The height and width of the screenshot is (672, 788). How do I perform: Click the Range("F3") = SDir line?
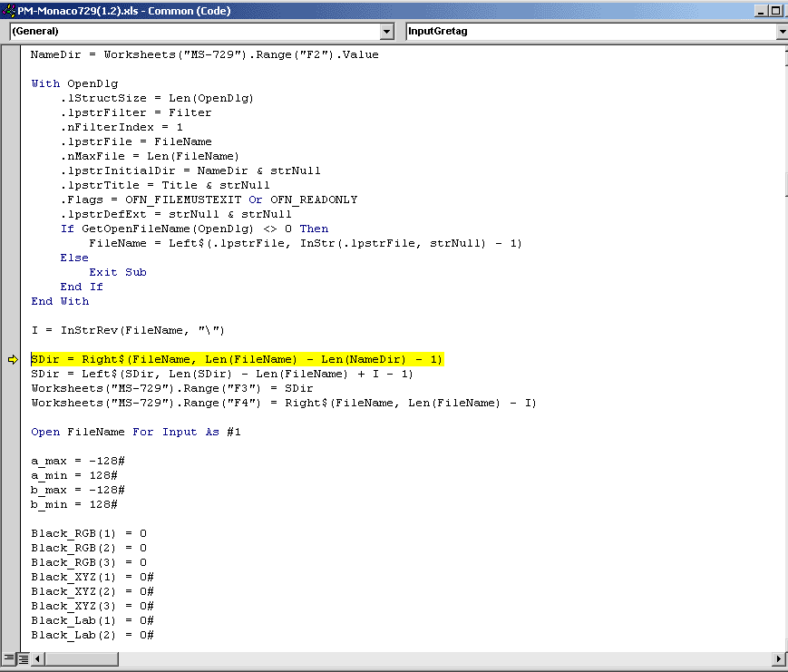click(x=172, y=388)
